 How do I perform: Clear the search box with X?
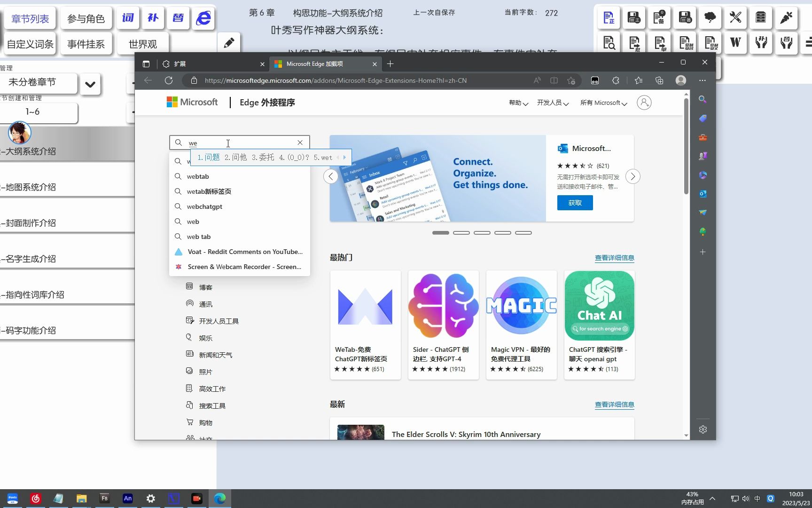300,143
